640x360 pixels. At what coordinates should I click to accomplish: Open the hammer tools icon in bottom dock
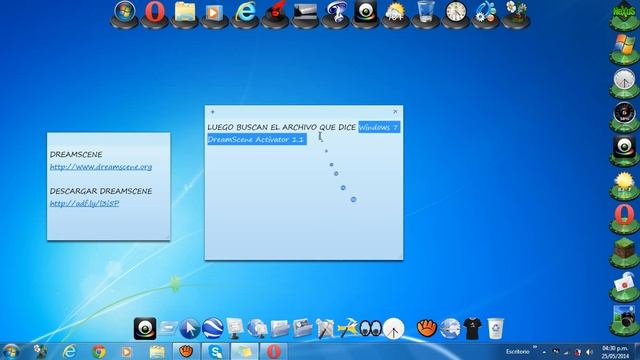(x=347, y=329)
